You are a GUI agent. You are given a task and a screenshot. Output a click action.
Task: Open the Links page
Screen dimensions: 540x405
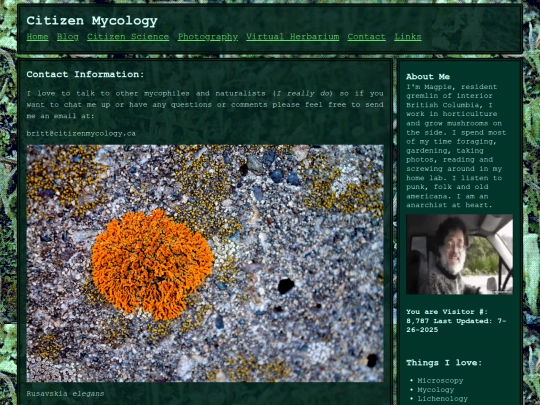(408, 37)
